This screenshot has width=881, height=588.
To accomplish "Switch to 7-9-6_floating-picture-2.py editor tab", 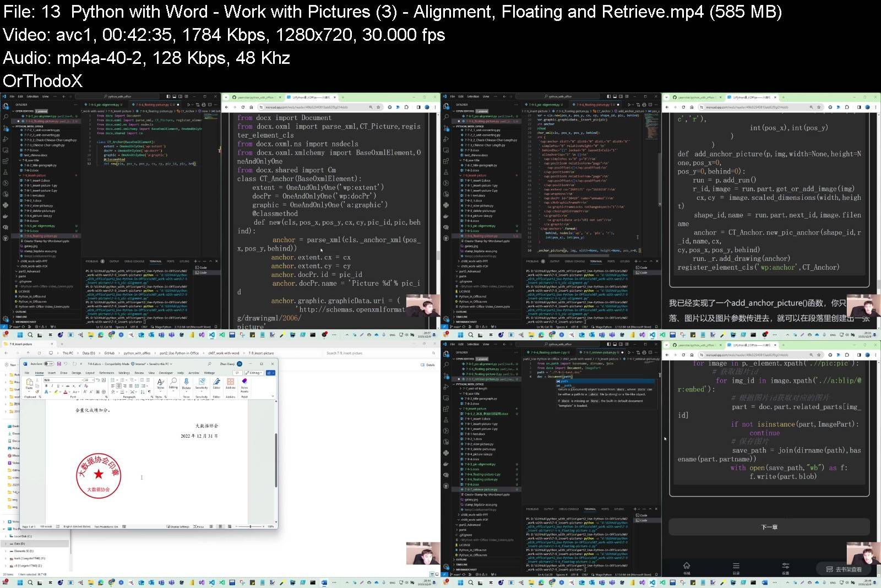I will [x=548, y=352].
